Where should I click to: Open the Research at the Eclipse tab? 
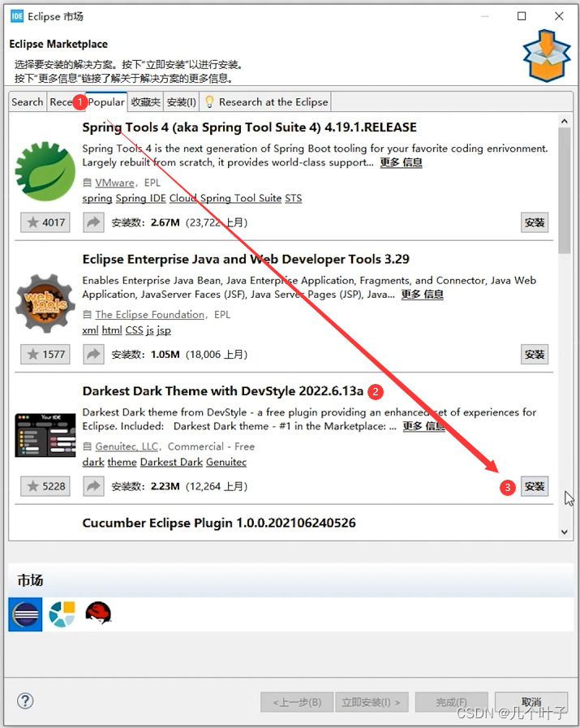point(266,102)
